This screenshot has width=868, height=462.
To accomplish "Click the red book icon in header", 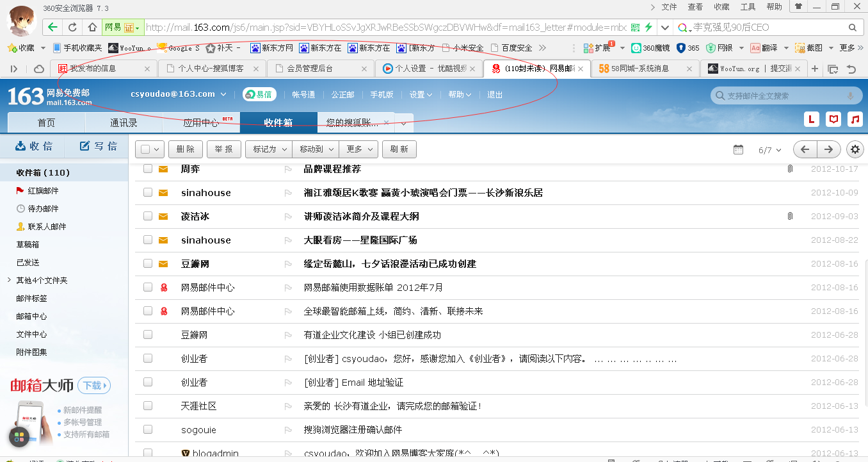I will 833,119.
